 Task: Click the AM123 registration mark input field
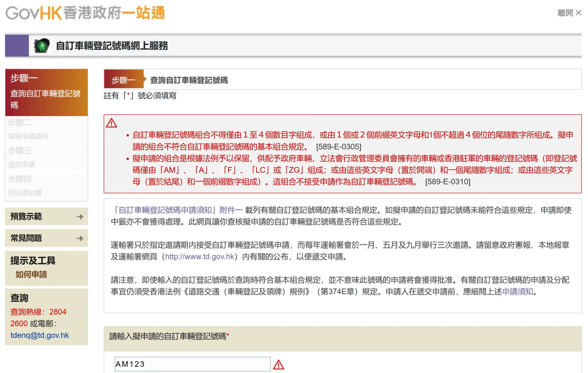(x=192, y=364)
